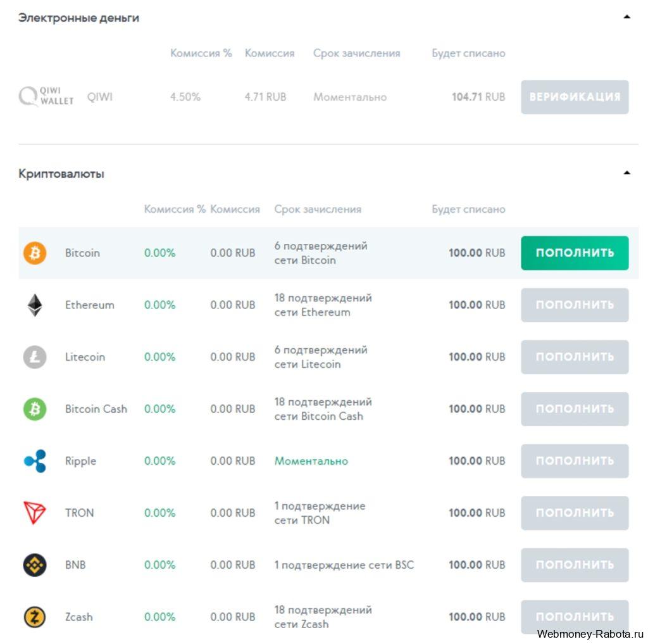Click '6 подтверждений сети Litecoin' text
The height and width of the screenshot is (644, 648).
pos(321,357)
